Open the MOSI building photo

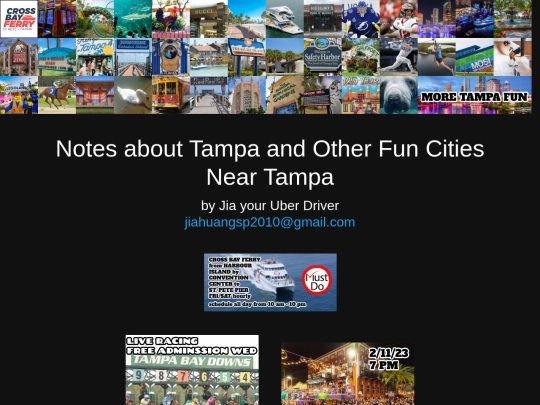[475, 57]
